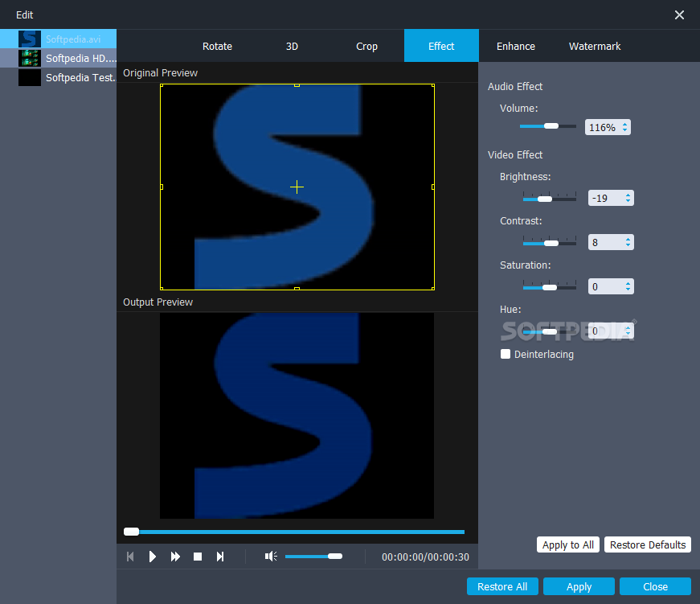Click the Apply button

click(579, 586)
